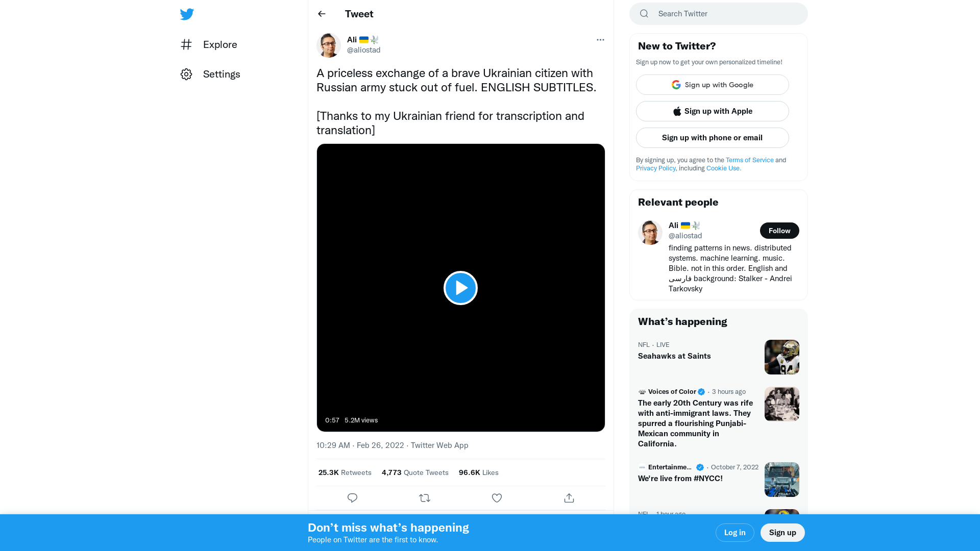
Task: Open the Voices of Color story thumbnail
Action: [782, 404]
